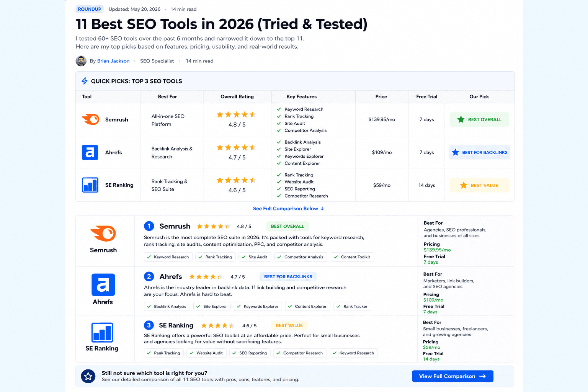Click Semrush star rating beside 4.8 / 5 heading
The width and height of the screenshot is (588, 392).
pyautogui.click(x=214, y=226)
